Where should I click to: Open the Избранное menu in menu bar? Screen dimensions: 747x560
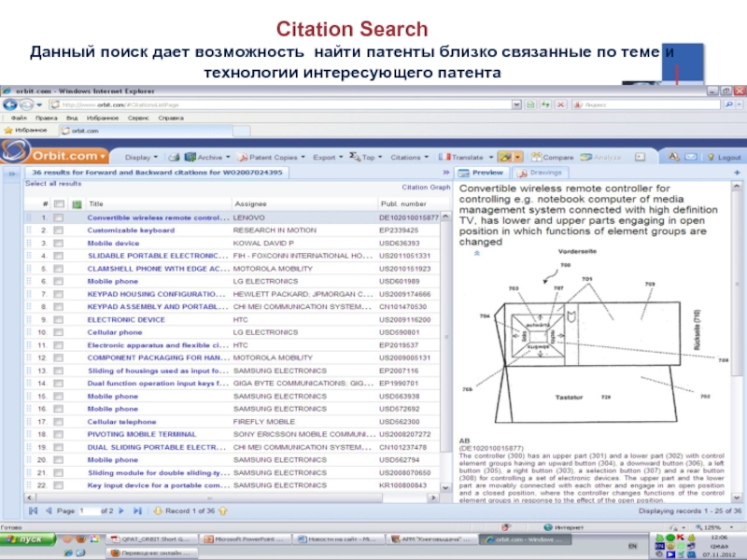tap(103, 118)
